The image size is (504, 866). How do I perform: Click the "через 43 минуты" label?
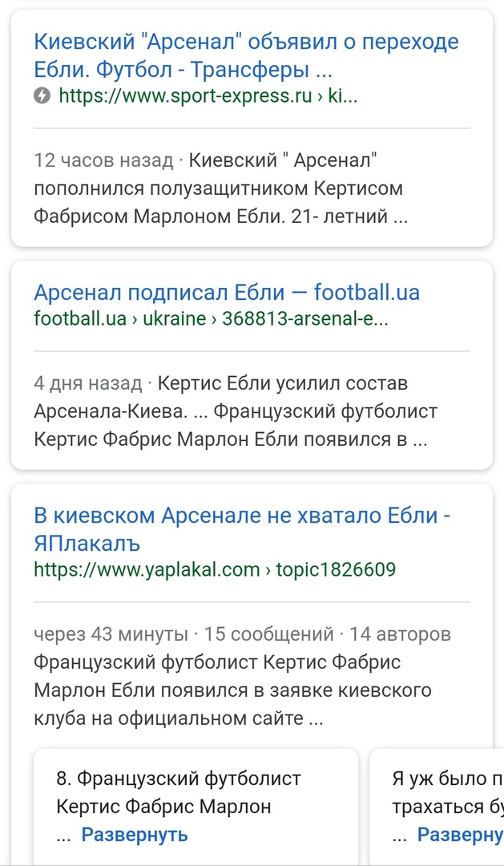[111, 634]
